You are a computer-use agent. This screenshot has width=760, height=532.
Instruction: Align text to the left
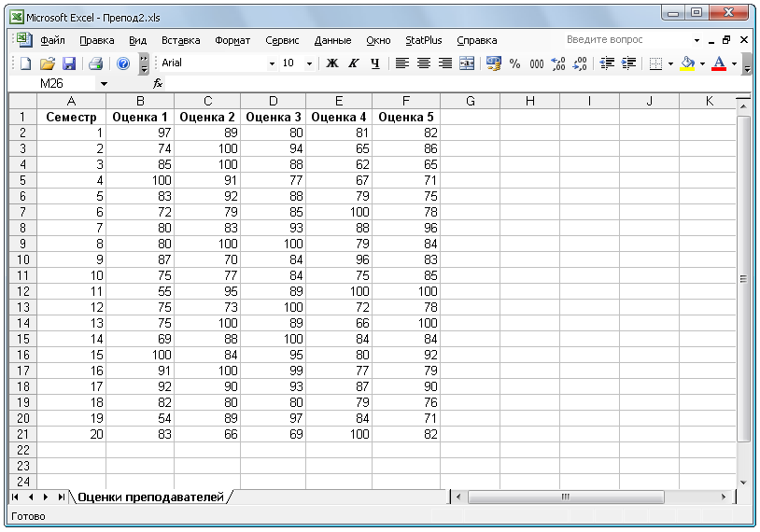coord(401,63)
